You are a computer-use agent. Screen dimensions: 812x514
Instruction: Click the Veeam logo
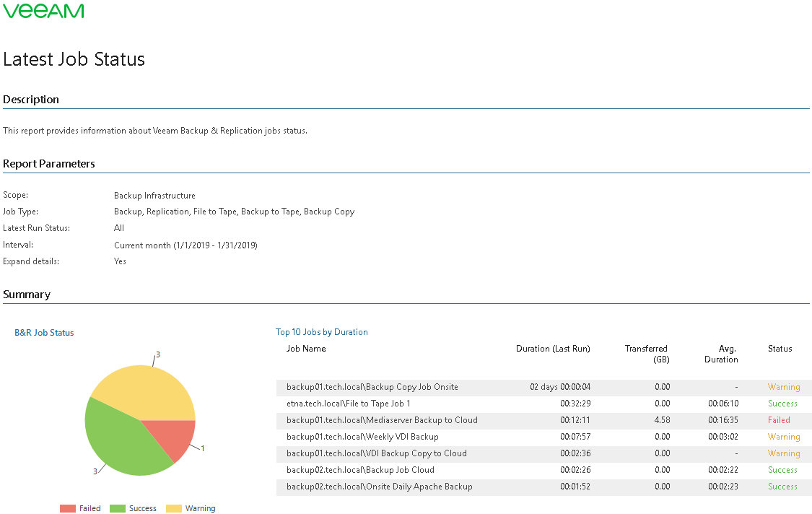(x=43, y=11)
